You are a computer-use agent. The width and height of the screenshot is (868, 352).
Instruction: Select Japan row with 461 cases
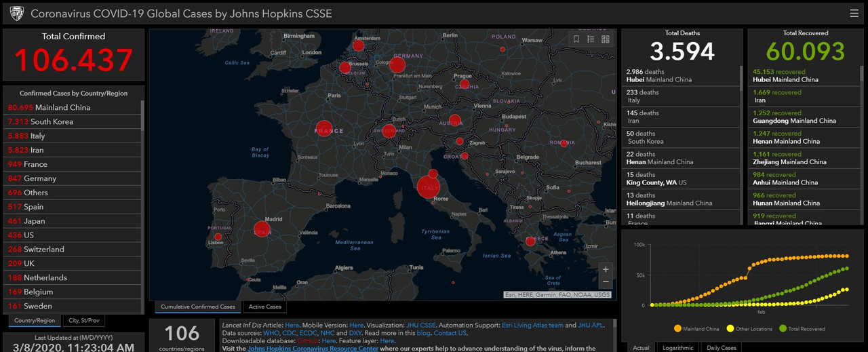click(x=73, y=220)
